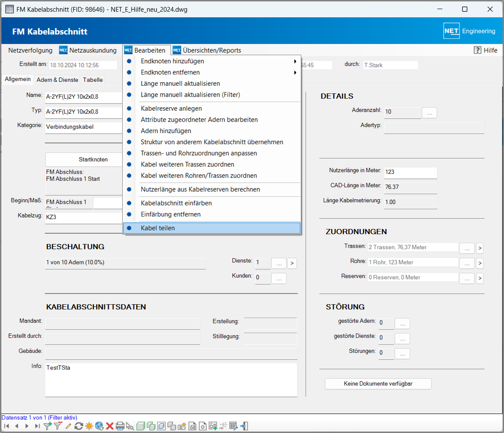504x433 pixels.
Task: Click ellipsis button next to Trassen
Action: pos(467,248)
